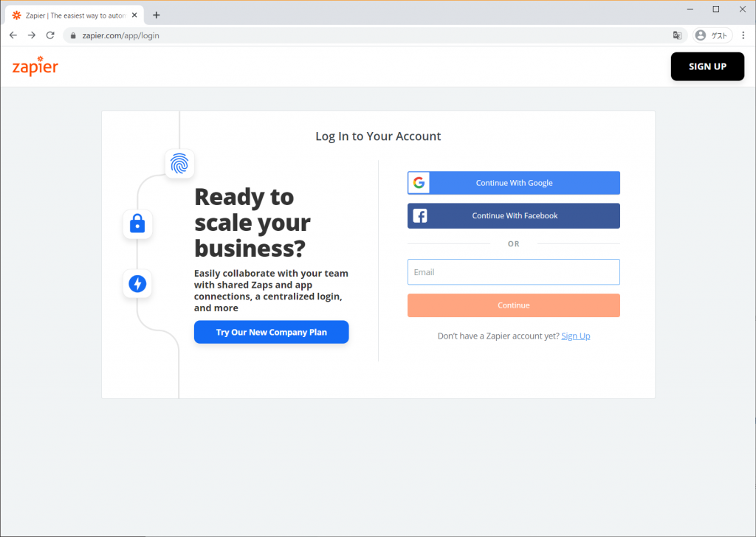
Task: Focus the Email input field
Action: pos(514,272)
